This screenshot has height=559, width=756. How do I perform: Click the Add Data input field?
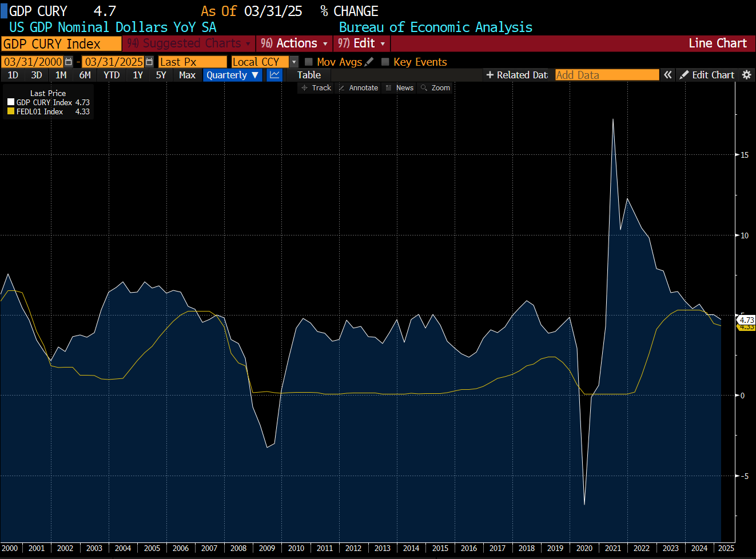[607, 75]
